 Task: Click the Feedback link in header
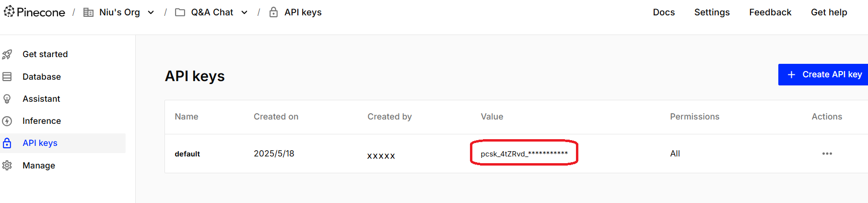(x=770, y=12)
